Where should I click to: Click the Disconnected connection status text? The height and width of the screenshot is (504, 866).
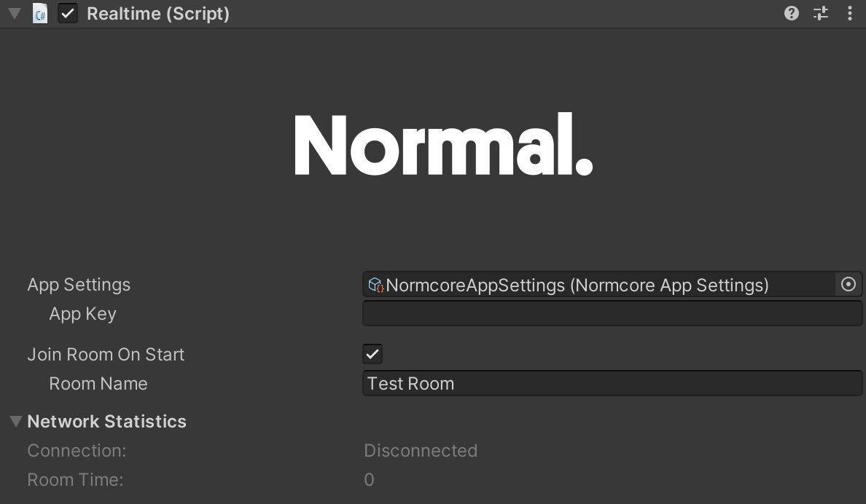[421, 450]
